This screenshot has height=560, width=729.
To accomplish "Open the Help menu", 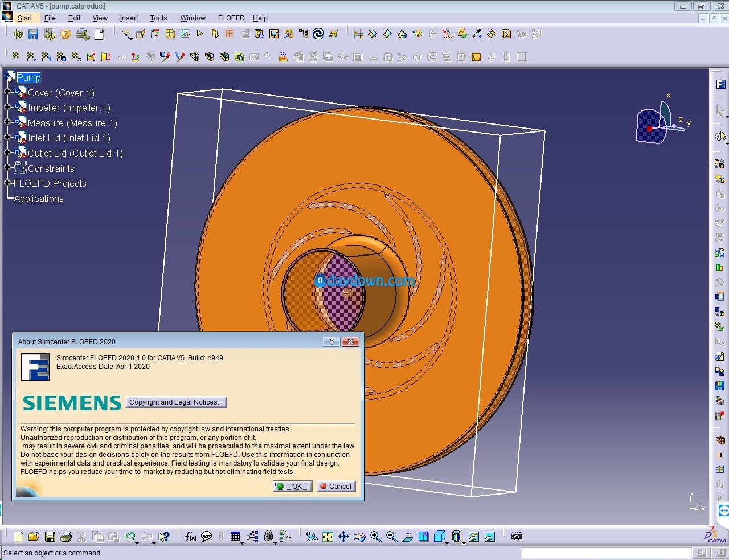I will coord(260,18).
